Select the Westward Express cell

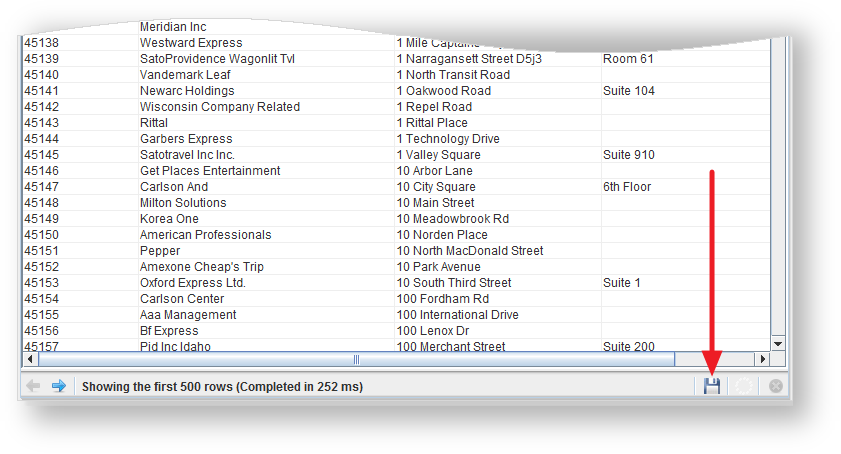266,43
